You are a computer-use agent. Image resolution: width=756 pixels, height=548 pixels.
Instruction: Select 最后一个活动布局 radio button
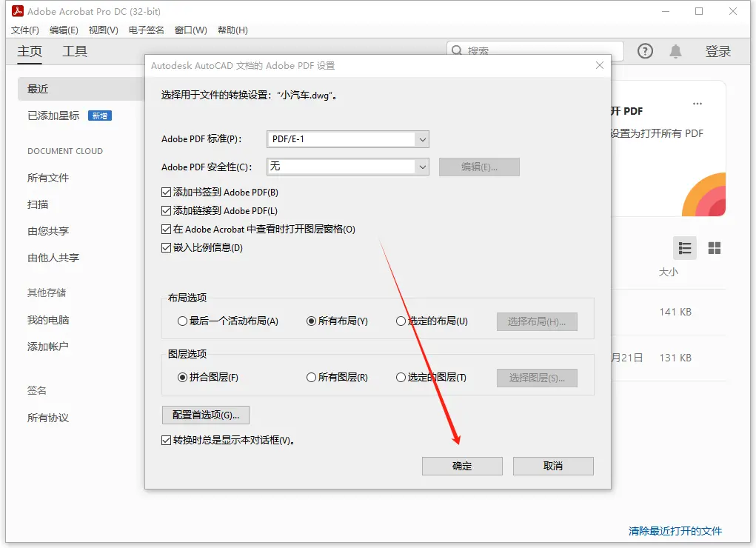(182, 321)
